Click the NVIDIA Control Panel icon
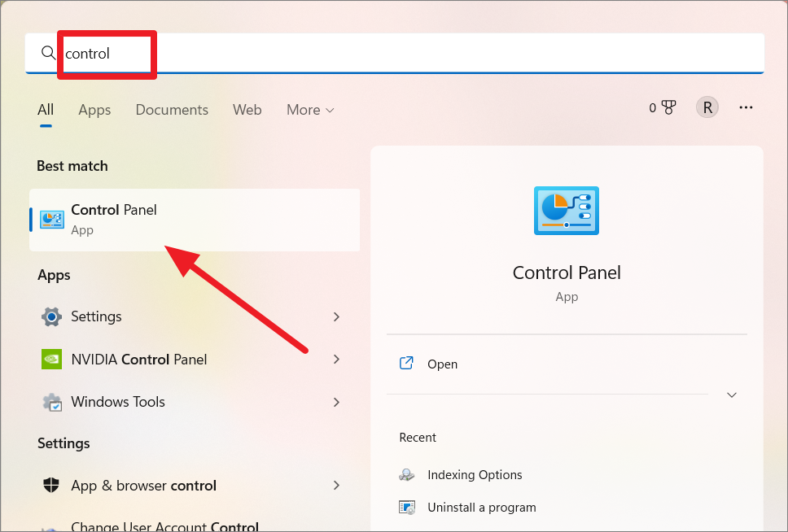Screen dimensions: 788x532 click(52, 360)
